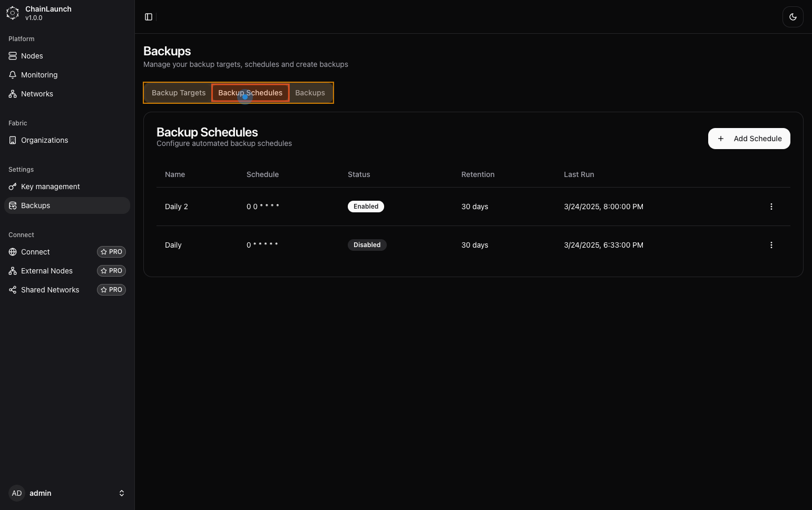Select Backups in the sidebar

(x=35, y=205)
